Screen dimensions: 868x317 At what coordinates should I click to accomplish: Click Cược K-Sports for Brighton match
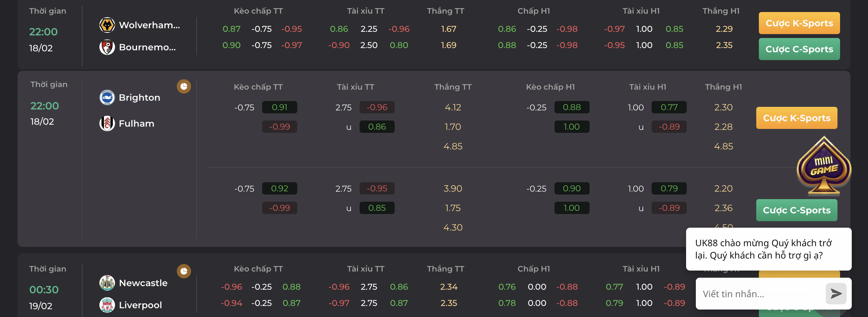(x=797, y=118)
